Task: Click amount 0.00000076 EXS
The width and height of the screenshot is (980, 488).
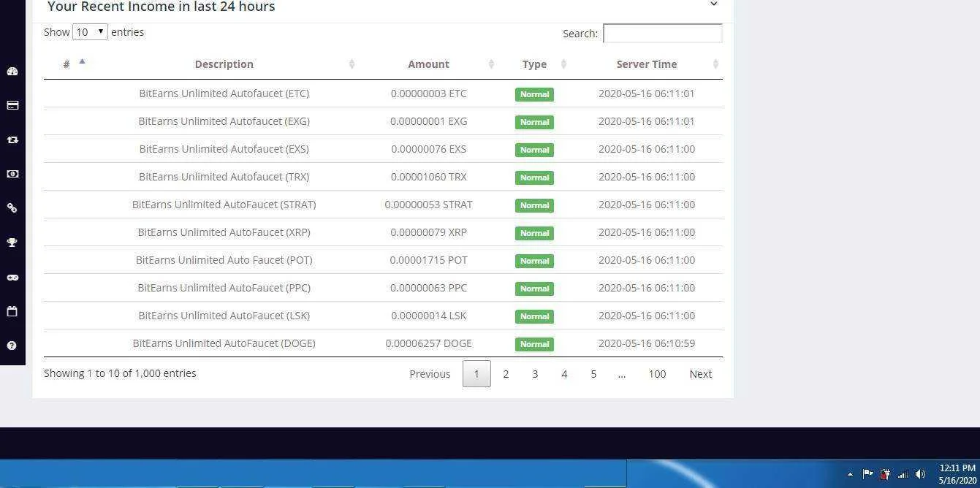Action: tap(428, 149)
